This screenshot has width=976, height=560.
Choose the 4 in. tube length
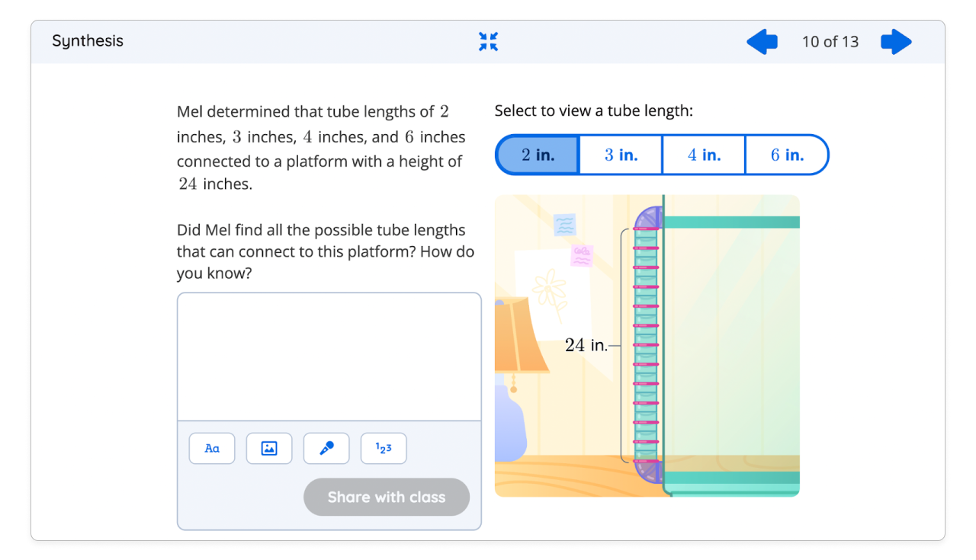pos(704,155)
